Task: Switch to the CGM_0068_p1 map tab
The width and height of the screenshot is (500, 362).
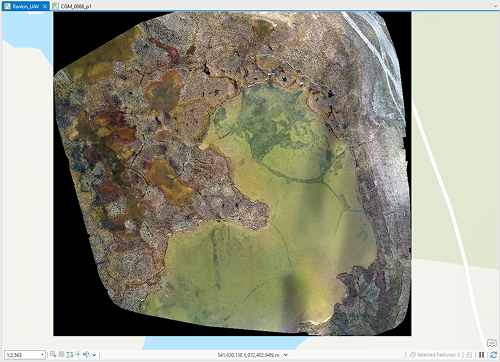Action: pyautogui.click(x=72, y=6)
